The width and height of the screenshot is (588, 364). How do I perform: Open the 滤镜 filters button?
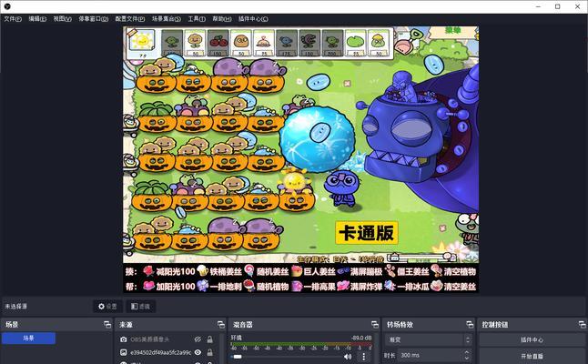pos(140,307)
